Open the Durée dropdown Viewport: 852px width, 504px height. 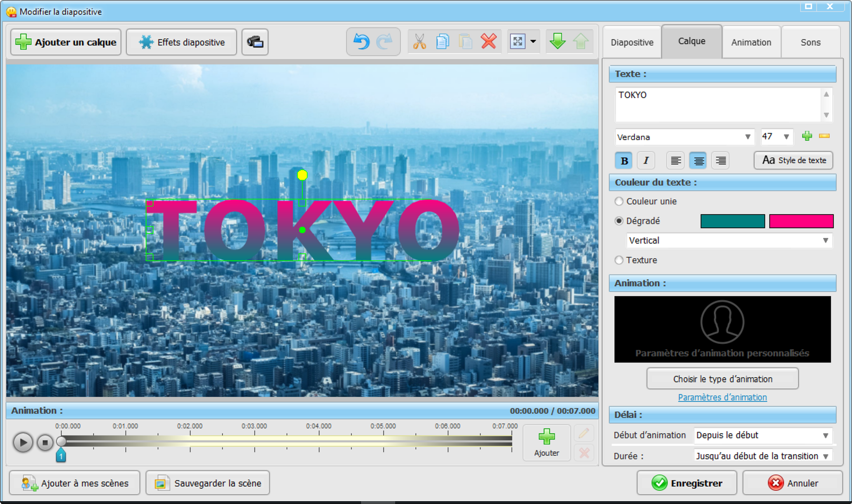click(763, 456)
